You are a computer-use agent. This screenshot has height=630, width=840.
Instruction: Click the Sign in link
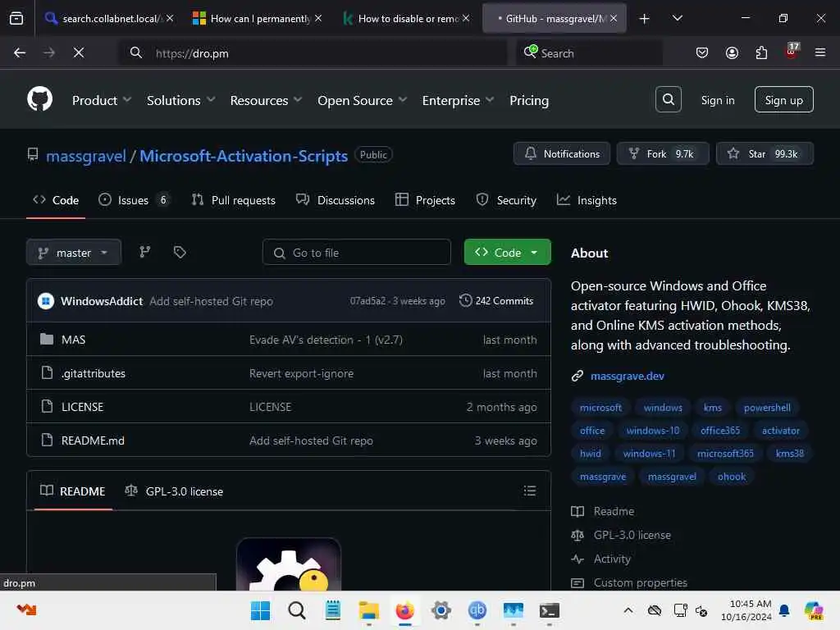coord(718,100)
